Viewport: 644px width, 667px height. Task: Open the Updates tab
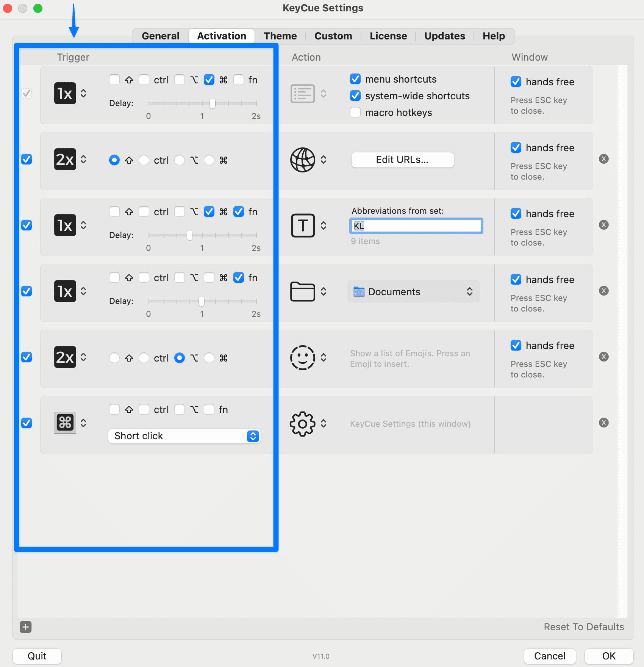point(445,36)
